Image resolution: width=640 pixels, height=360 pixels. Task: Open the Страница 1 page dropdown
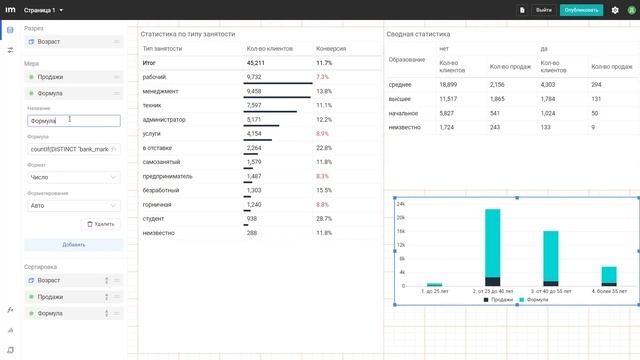coord(43,10)
